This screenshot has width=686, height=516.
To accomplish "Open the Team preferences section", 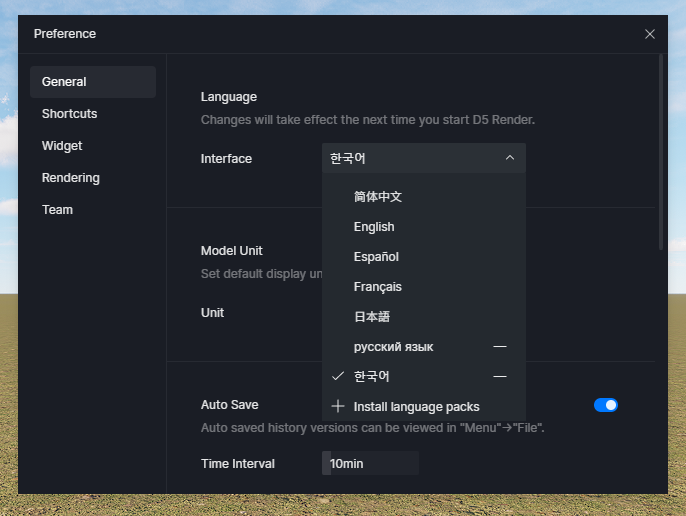I will (58, 210).
